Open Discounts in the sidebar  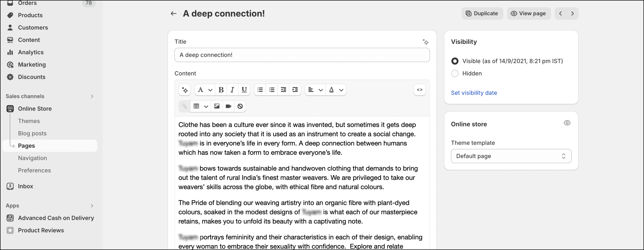tap(32, 77)
